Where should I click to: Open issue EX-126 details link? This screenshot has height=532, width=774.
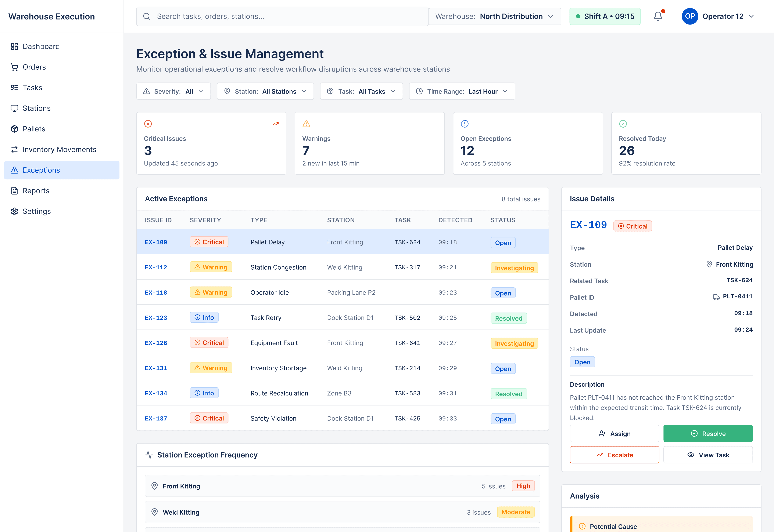pos(156,343)
